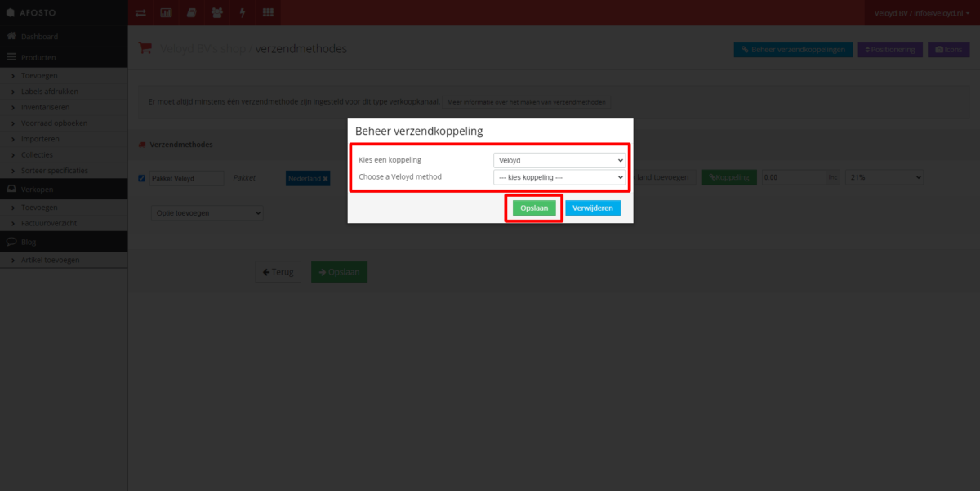Open the 'Optie toevoegen' dropdown
The height and width of the screenshot is (491, 980).
(x=207, y=212)
